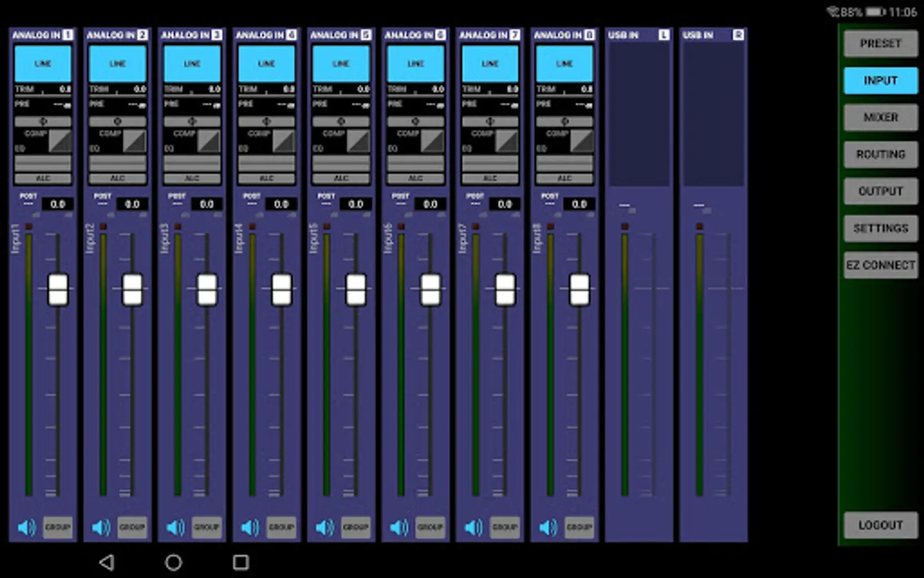Open compressor curve for Analog In 1

point(60,141)
